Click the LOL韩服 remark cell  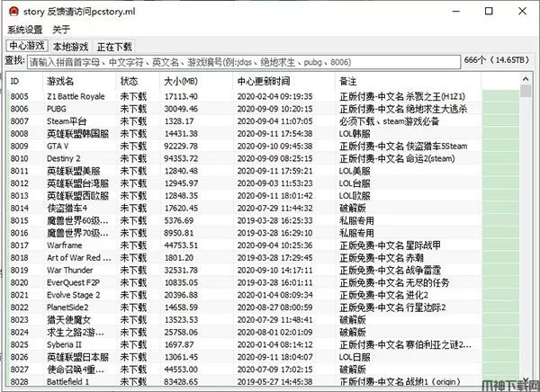[355, 134]
